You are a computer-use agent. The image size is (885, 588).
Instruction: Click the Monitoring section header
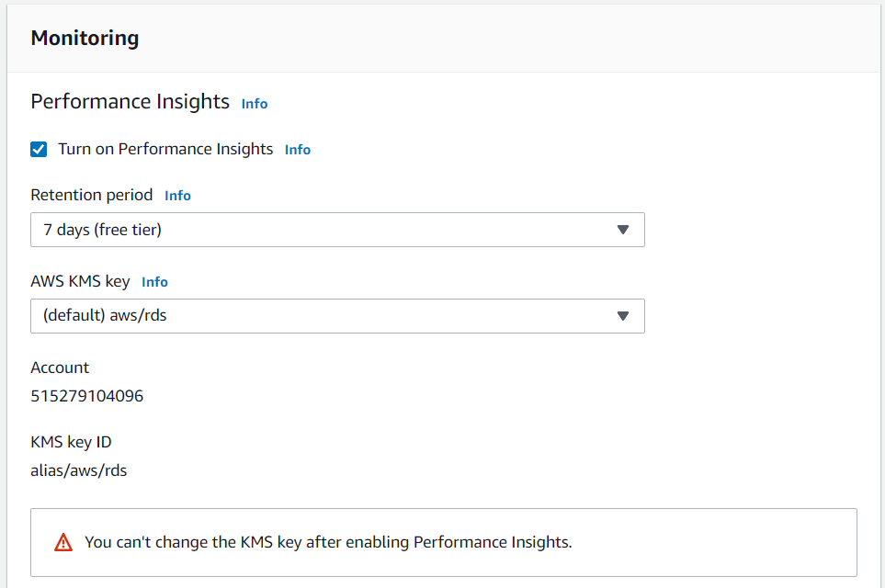point(85,38)
